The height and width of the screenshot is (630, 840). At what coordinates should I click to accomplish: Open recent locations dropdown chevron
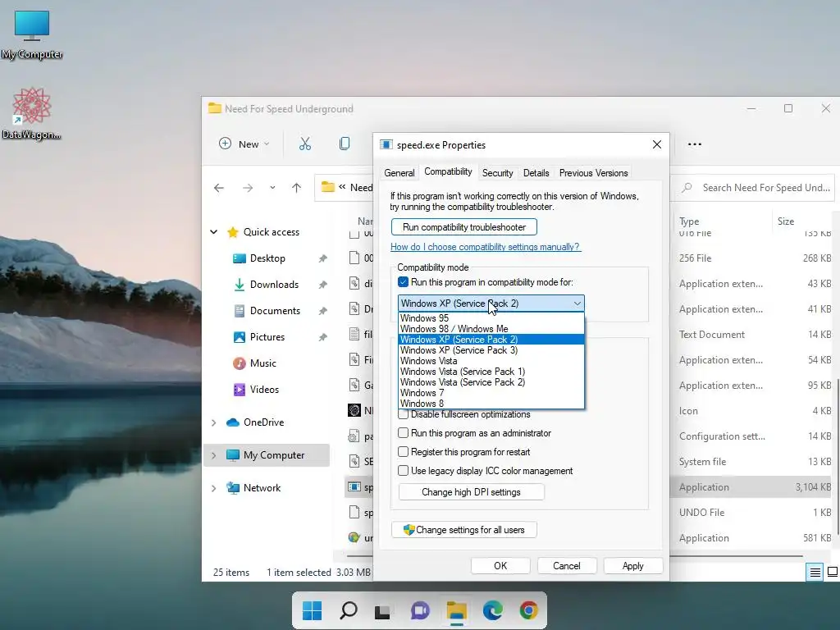tap(272, 188)
